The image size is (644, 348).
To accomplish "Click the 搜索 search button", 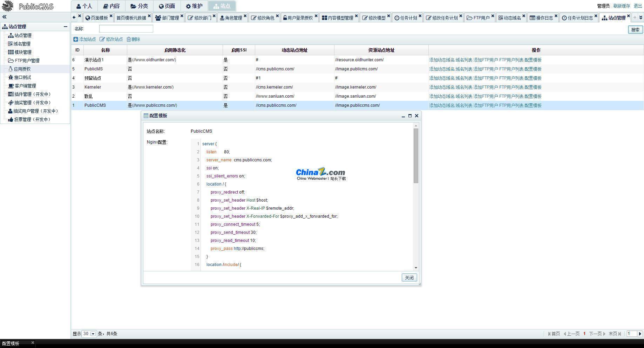I will [x=635, y=30].
